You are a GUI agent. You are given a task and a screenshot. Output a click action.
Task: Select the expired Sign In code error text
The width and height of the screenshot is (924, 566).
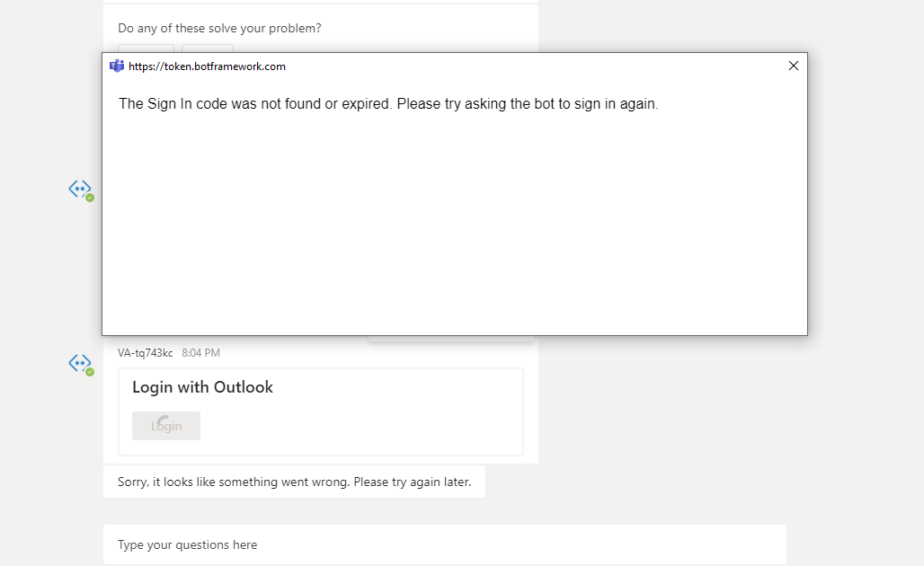(x=387, y=103)
